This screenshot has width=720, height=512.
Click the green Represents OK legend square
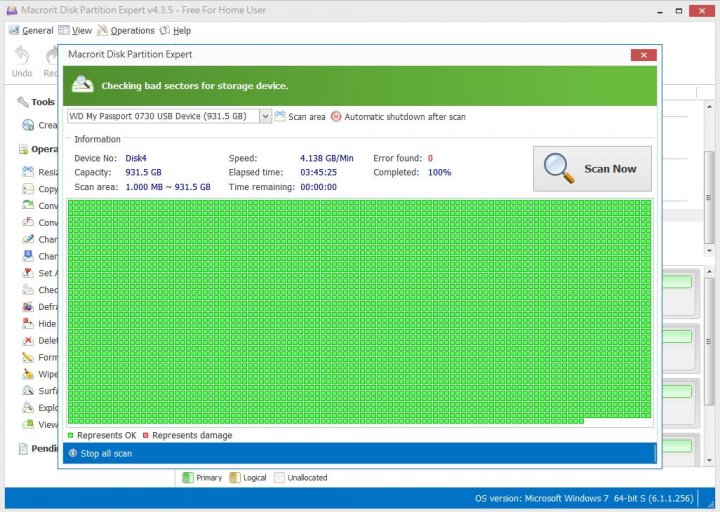click(70, 435)
